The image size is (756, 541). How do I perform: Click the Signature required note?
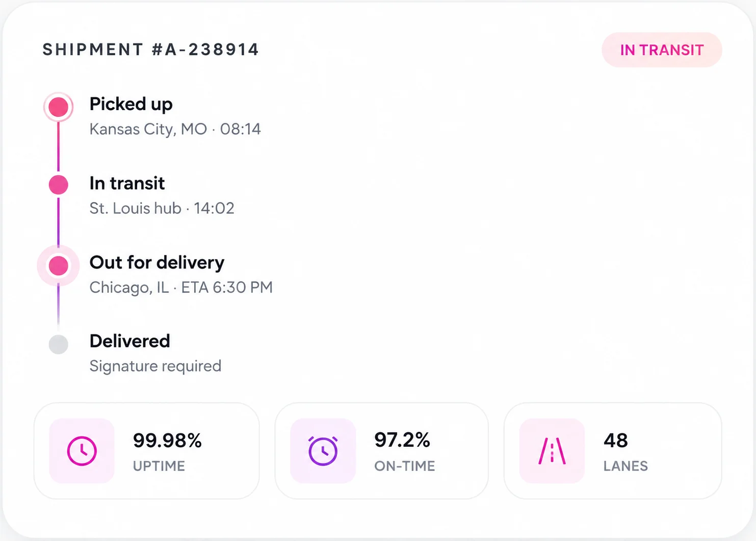(155, 366)
